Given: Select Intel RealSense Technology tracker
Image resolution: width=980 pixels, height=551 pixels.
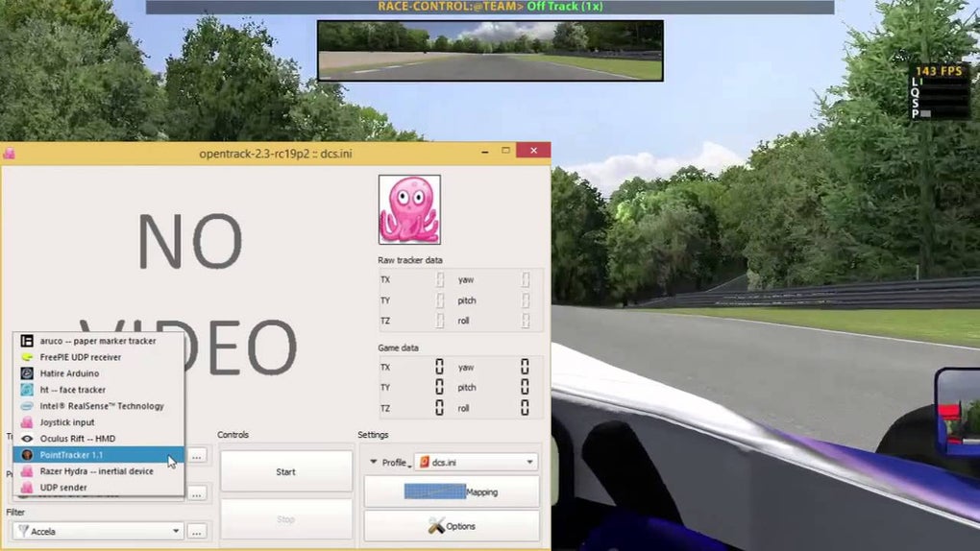Looking at the screenshot, I should click(x=99, y=406).
